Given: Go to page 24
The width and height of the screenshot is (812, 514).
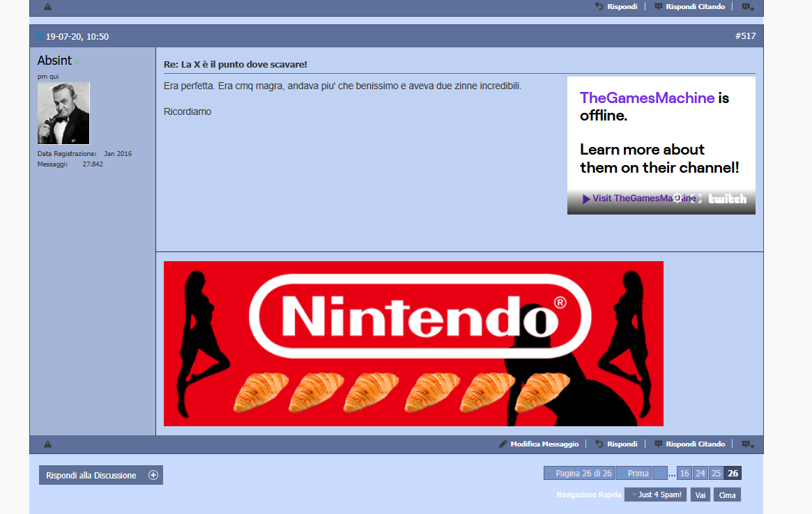Looking at the screenshot, I should click(700, 473).
